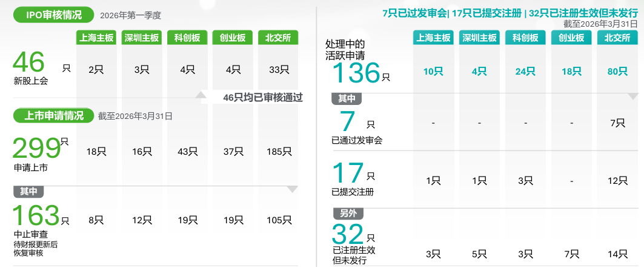The height and width of the screenshot is (270, 644).
Task: Select 科创板 column header in the 活跃申请 table
Action: (525, 38)
